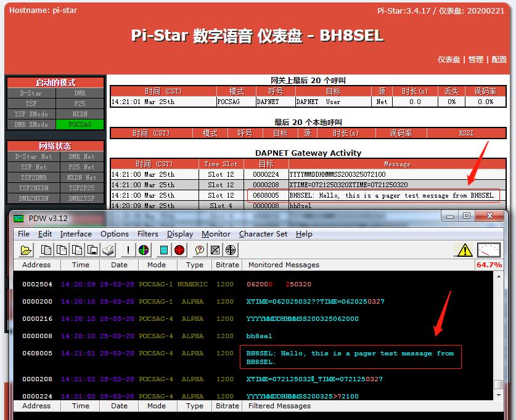Open the Character Set menu
Viewport: 516px width, 420px height.
pyautogui.click(x=263, y=234)
